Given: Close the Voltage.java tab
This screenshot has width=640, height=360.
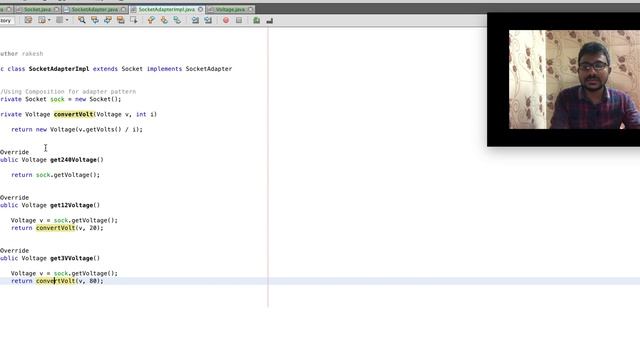Looking at the screenshot, I should point(251,9).
